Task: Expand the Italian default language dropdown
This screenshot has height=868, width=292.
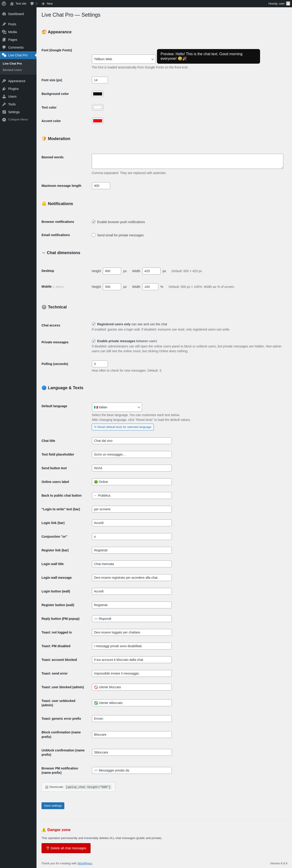Action: click(x=117, y=407)
